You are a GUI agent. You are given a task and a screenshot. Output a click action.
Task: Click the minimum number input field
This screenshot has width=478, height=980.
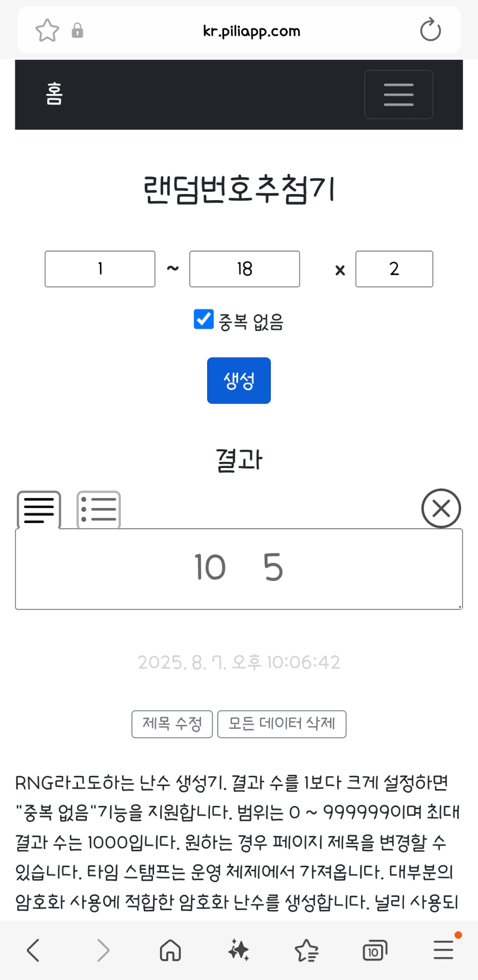[x=100, y=269]
